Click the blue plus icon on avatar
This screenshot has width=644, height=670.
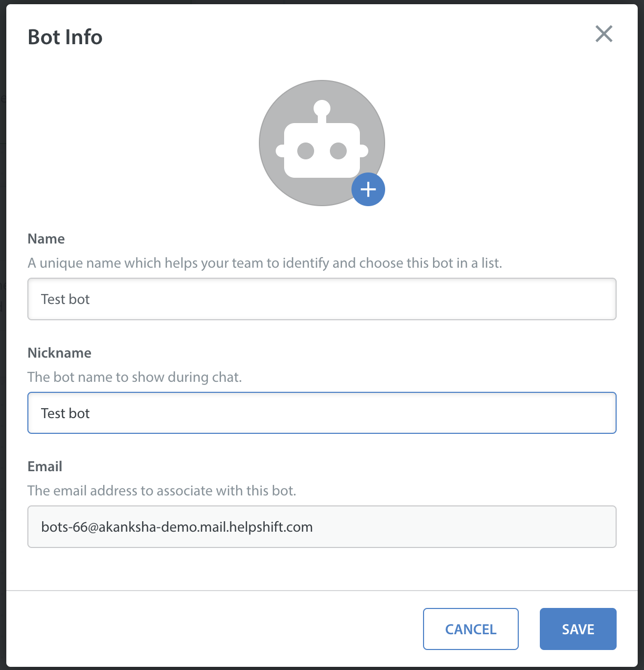click(368, 189)
